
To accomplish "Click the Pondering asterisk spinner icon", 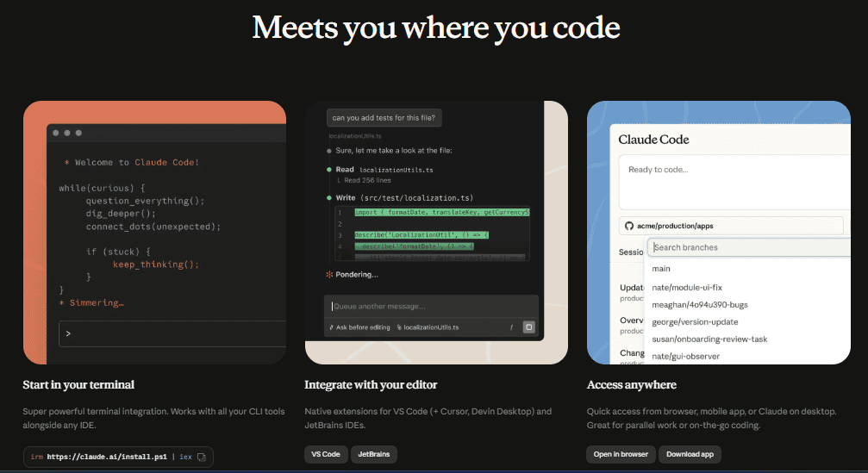I will [329, 274].
